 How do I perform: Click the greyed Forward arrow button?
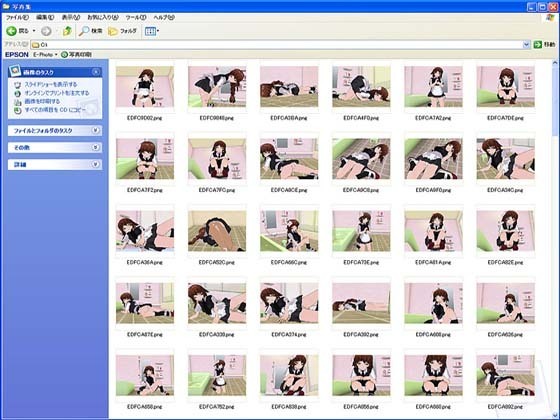tap(46, 31)
